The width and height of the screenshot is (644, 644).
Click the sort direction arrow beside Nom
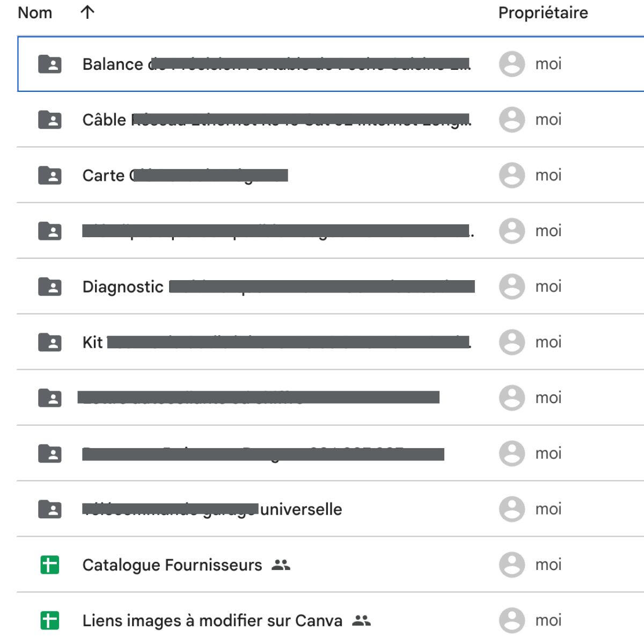tap(87, 12)
